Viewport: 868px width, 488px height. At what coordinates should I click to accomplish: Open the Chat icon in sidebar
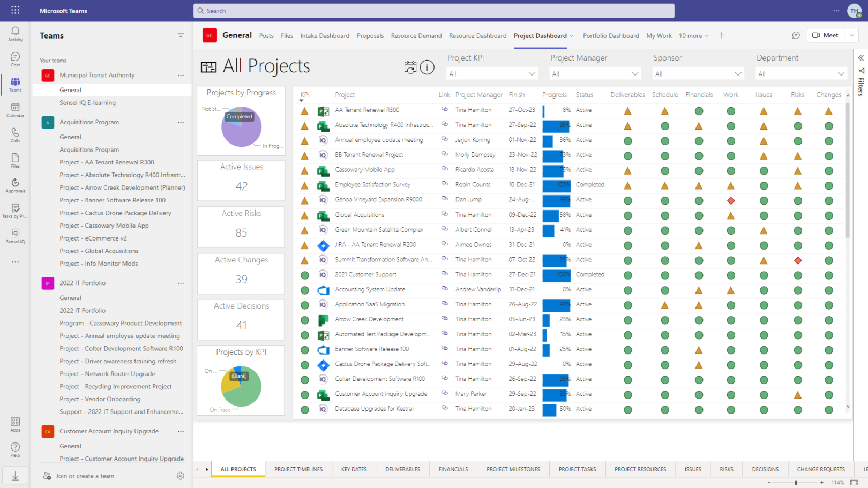tap(15, 59)
